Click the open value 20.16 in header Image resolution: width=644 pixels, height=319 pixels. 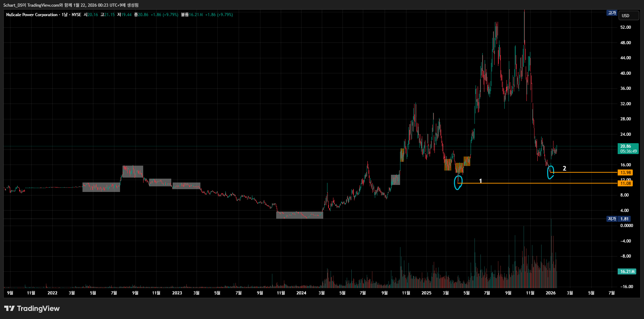[93, 15]
